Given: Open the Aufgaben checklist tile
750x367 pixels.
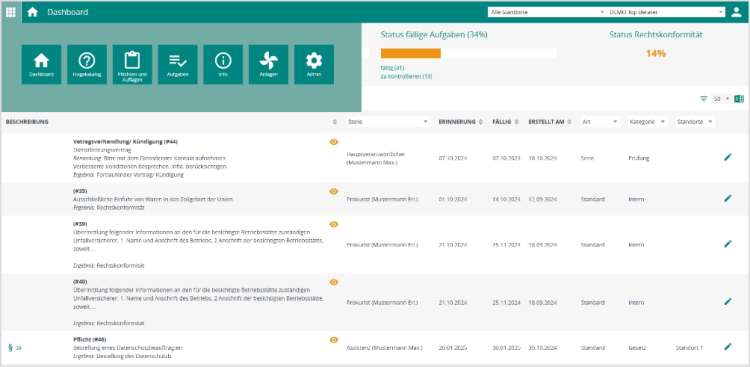Looking at the screenshot, I should 177,65.
